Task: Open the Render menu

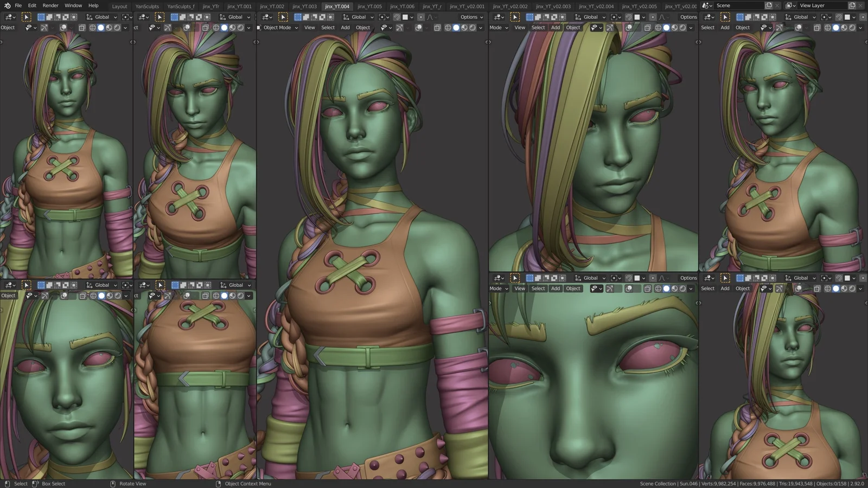Action: (50, 5)
